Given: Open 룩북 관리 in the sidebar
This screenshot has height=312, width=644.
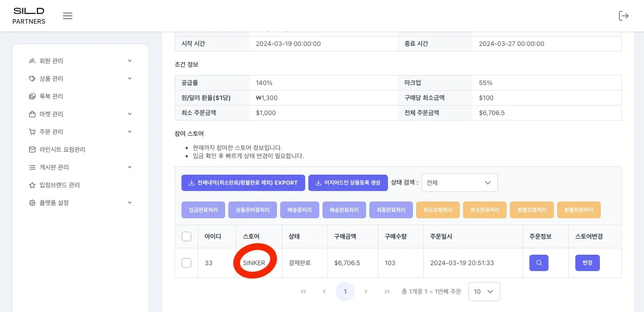Looking at the screenshot, I should (x=51, y=96).
